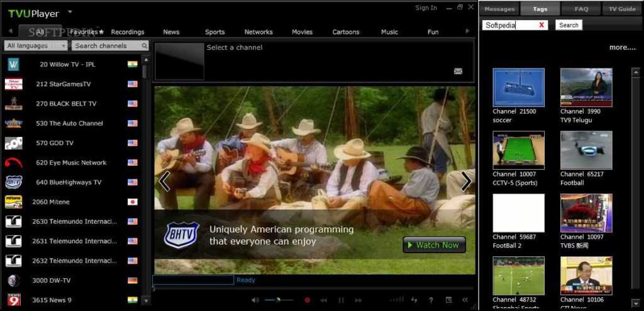644x311 pixels.
Task: Open the TVU Player menu arrow
Action: [x=70, y=11]
